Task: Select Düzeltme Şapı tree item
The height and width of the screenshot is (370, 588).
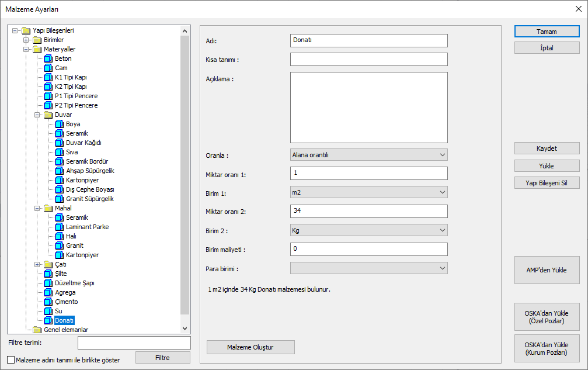Action: 74,283
